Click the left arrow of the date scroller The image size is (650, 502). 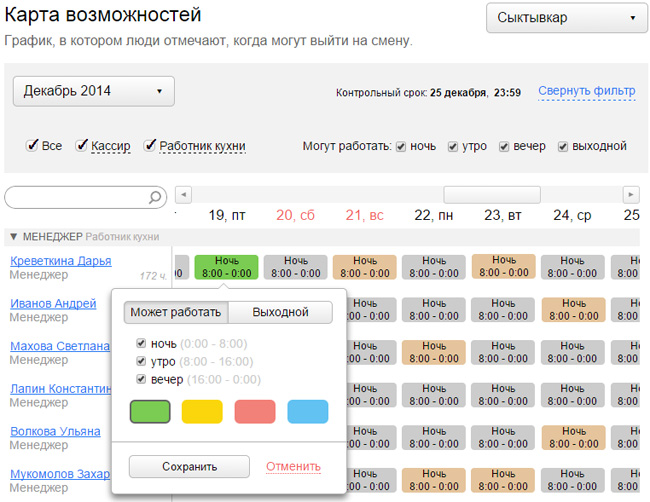(183, 194)
